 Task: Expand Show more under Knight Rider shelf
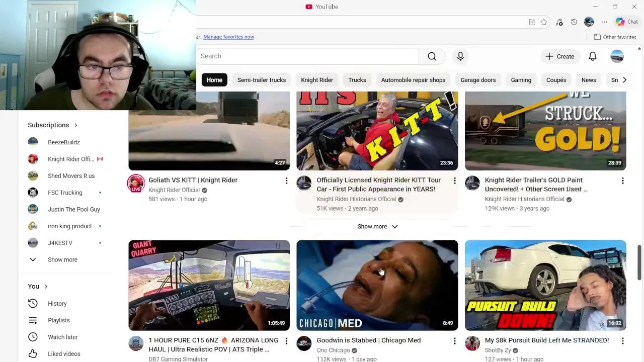click(x=377, y=226)
